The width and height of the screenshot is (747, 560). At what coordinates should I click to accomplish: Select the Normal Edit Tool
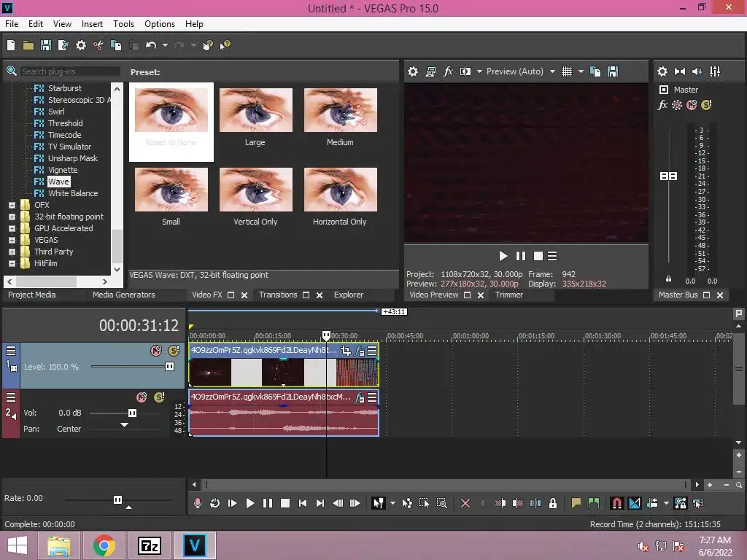pos(379,503)
